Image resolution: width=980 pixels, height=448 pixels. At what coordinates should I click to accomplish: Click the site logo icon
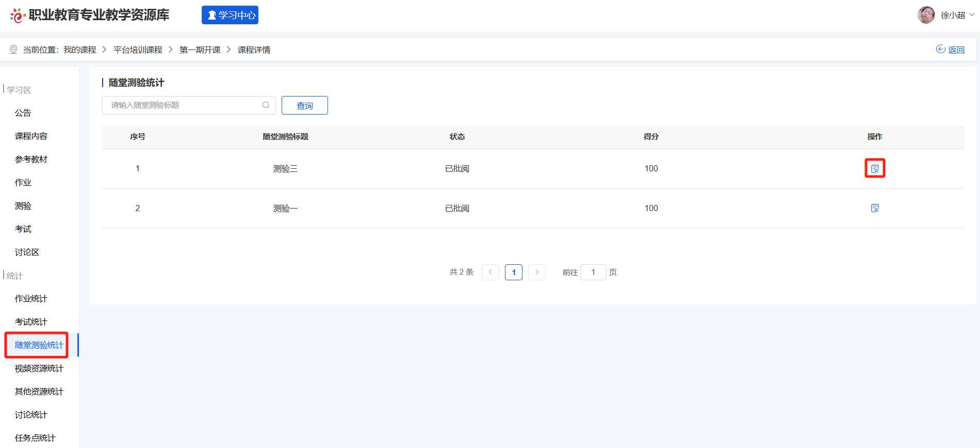coord(18,15)
